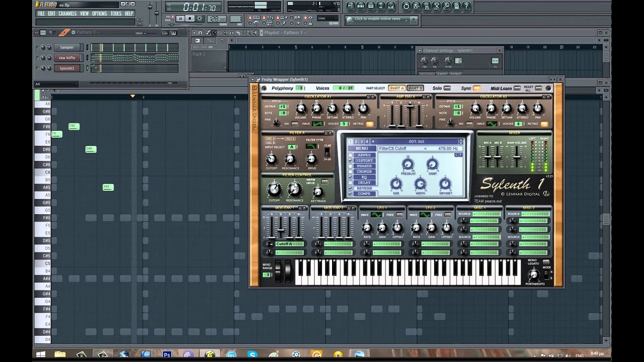The image size is (644, 362).
Task: Click the playback speaker tool in Playlist
Action: tap(255, 33)
